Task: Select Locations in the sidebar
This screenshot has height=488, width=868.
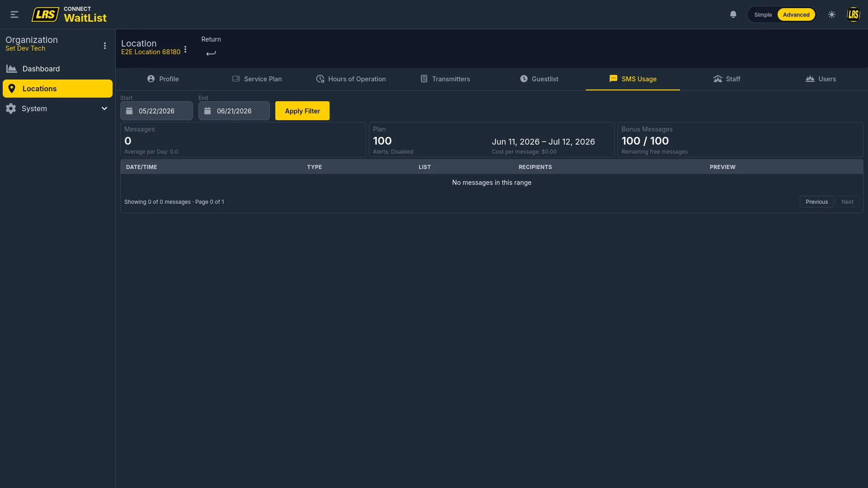Action: pyautogui.click(x=57, y=89)
